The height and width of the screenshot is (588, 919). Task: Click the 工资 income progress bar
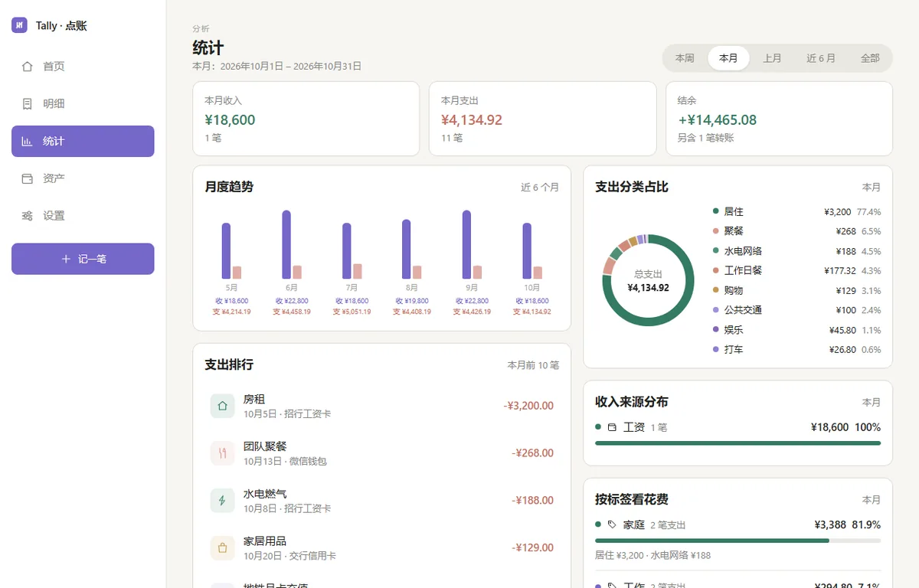737,443
